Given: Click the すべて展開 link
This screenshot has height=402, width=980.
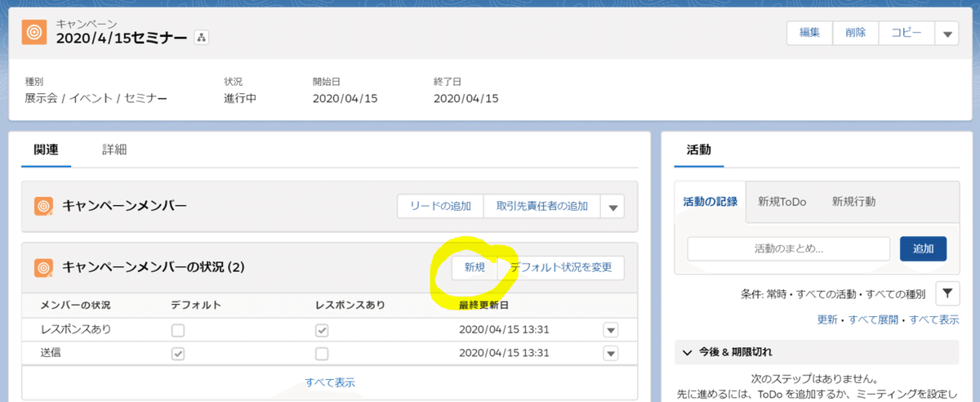Looking at the screenshot, I should pos(874,320).
